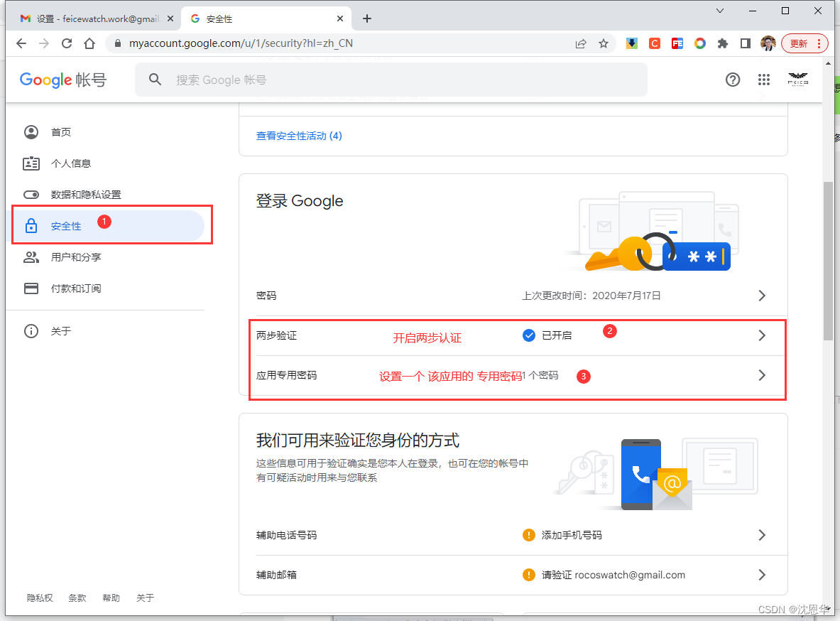Bookmark this page with star icon
Screen dimensions: 840x621
pyautogui.click(x=604, y=43)
